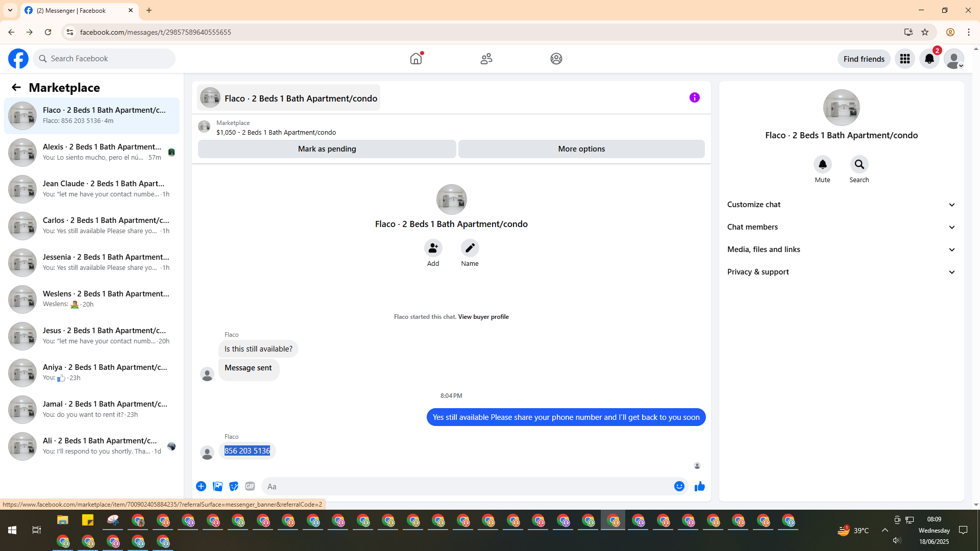Open the Windows Start menu

(x=12, y=530)
